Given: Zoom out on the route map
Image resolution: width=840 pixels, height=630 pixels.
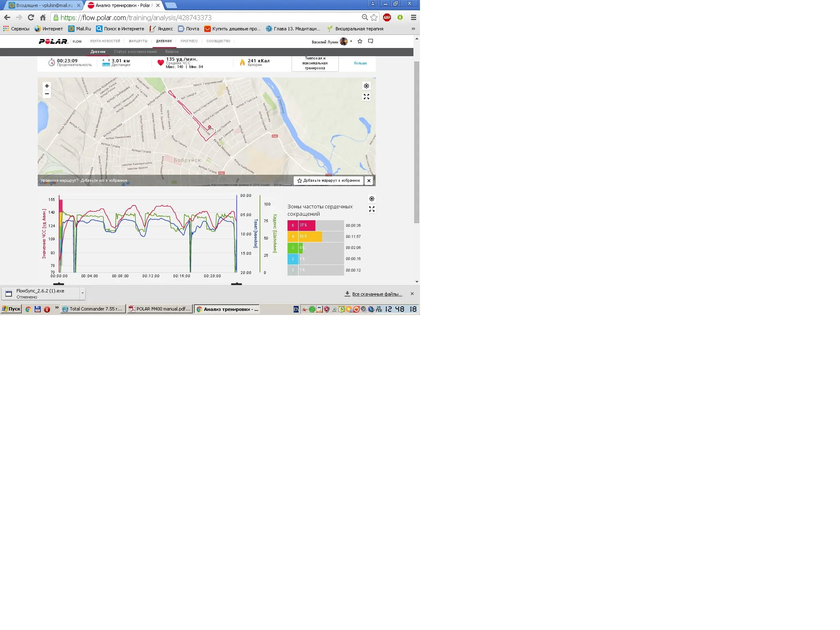Looking at the screenshot, I should [x=47, y=94].
